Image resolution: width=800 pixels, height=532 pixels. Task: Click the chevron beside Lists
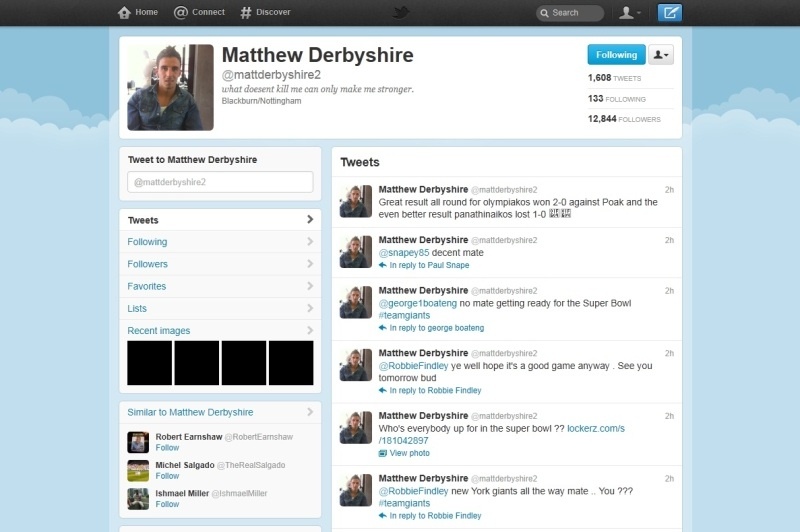tap(310, 308)
